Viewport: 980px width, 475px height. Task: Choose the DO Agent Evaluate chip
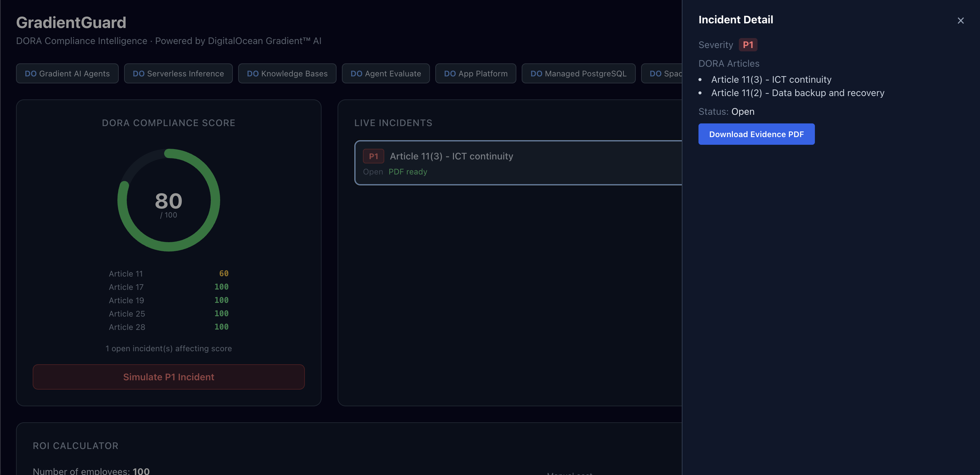click(x=385, y=73)
